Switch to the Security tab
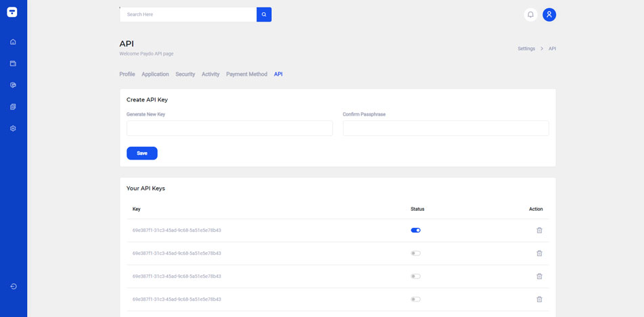Image resolution: width=644 pixels, height=317 pixels. (185, 74)
